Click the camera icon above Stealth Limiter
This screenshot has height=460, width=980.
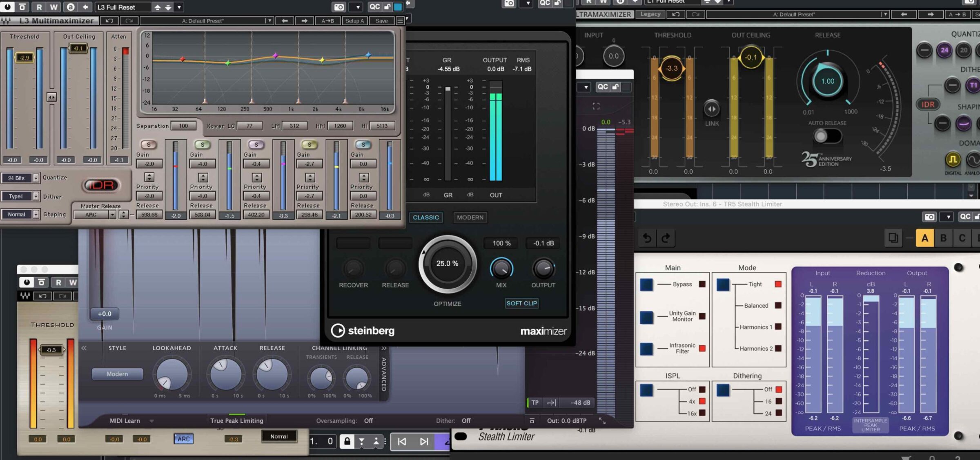929,217
